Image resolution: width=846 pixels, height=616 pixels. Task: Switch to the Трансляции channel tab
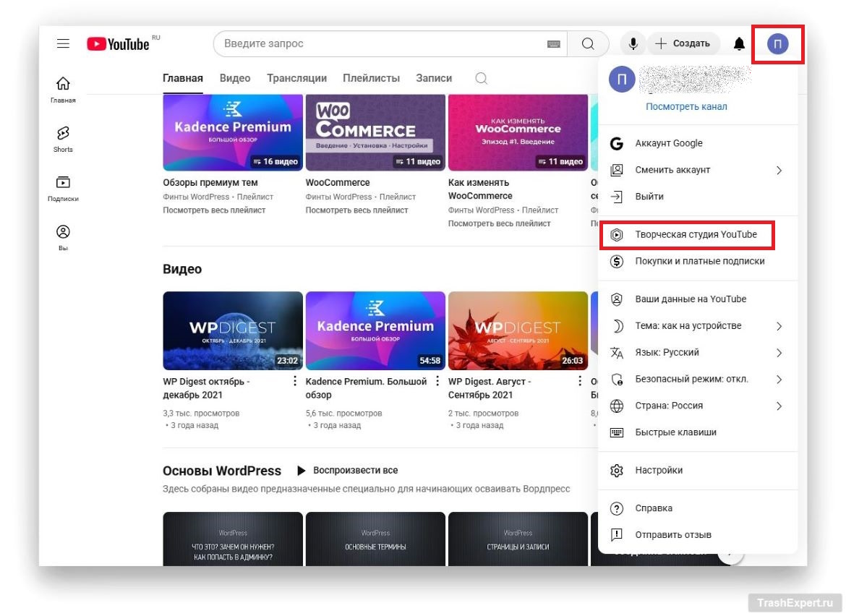(296, 79)
